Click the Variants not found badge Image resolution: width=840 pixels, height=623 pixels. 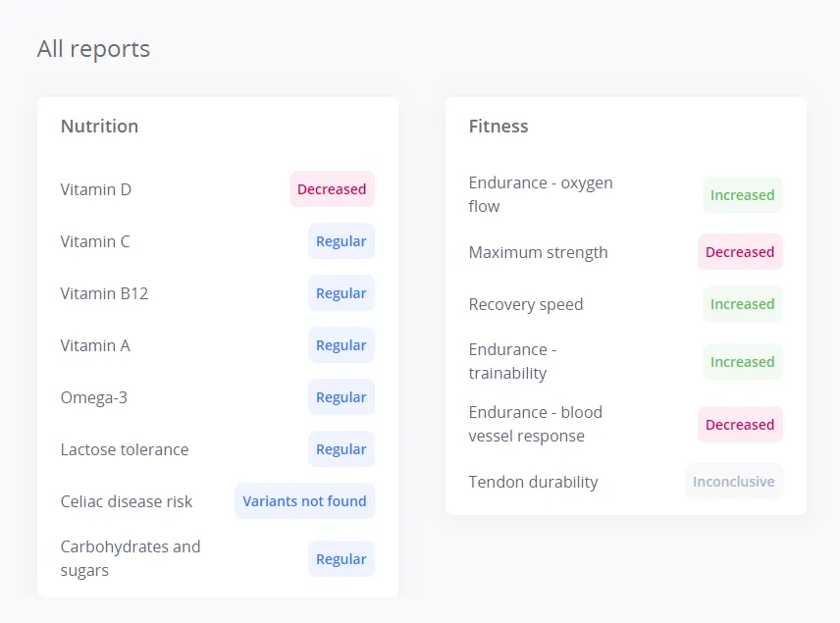pos(304,500)
